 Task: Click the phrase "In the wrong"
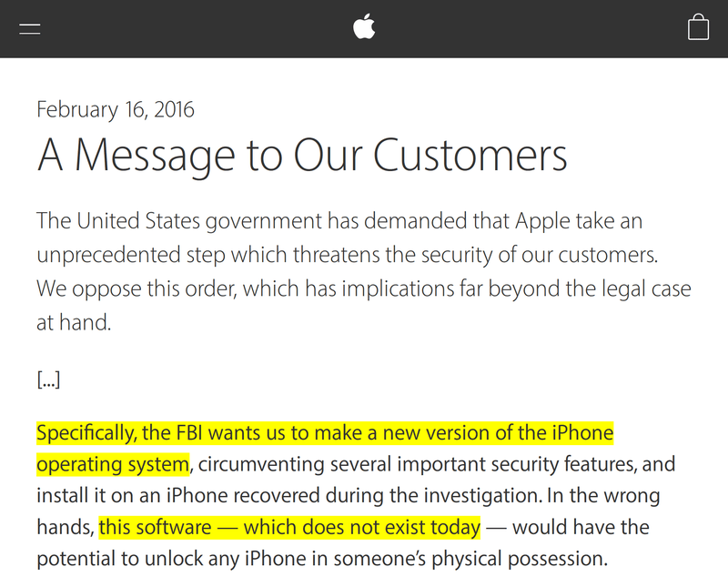603,495
